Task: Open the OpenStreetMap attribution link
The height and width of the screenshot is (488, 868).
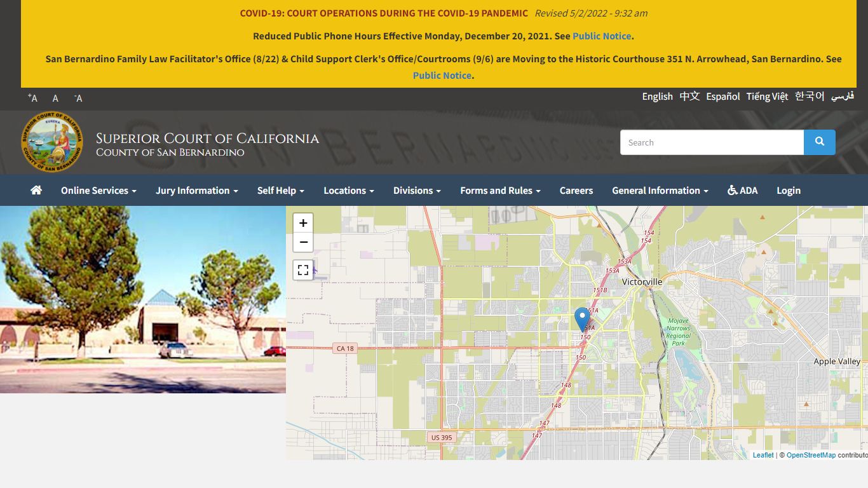Action: click(811, 455)
